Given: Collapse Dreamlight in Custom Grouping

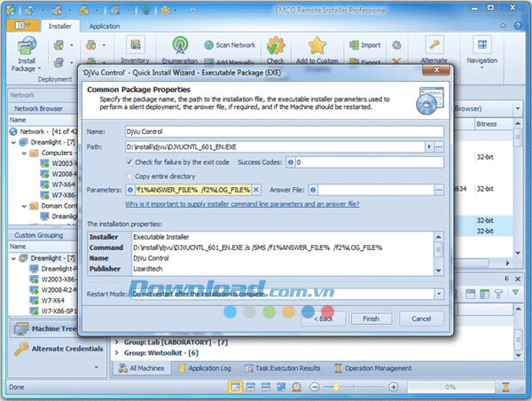Looking at the screenshot, I should (x=13, y=258).
